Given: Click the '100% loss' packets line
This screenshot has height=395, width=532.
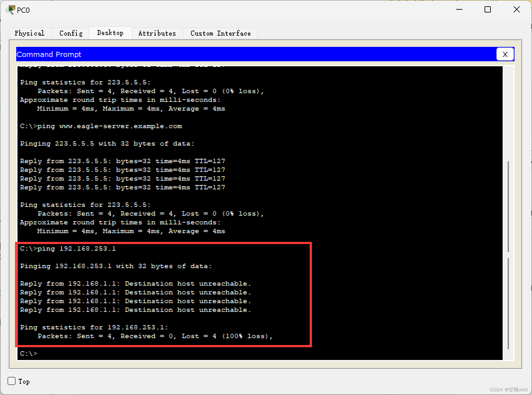Looking at the screenshot, I should (x=155, y=336).
